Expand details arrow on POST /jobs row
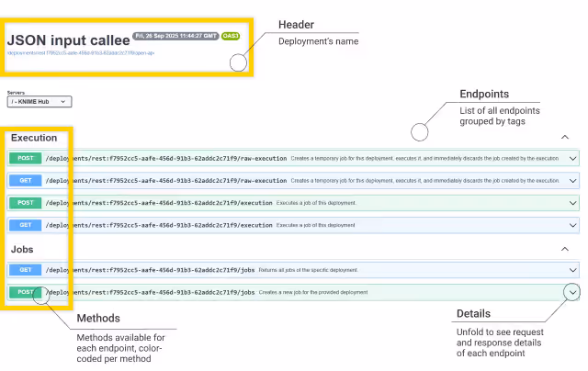Screen dimensions: 588x371 (572, 292)
